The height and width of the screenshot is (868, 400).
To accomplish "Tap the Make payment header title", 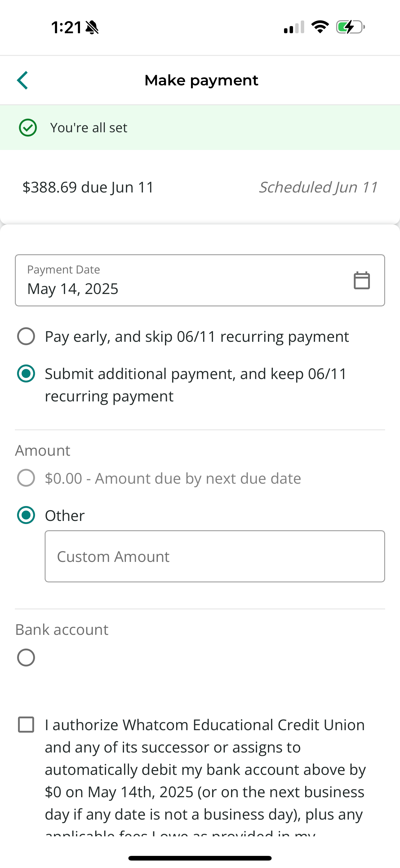I will [x=201, y=80].
